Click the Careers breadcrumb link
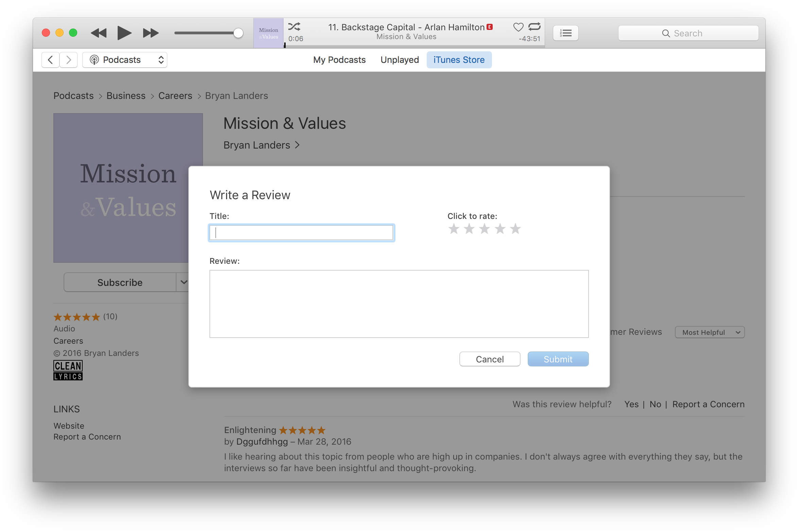Image resolution: width=798 pixels, height=532 pixels. point(175,96)
